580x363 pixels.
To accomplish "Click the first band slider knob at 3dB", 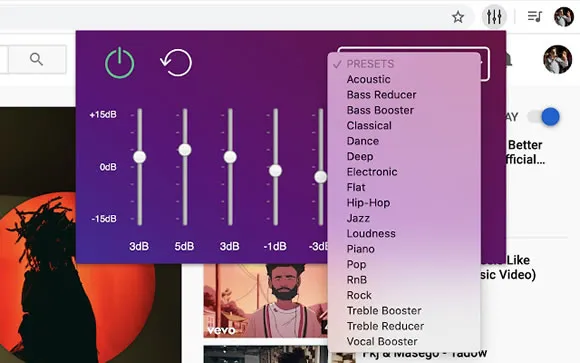I will (139, 157).
